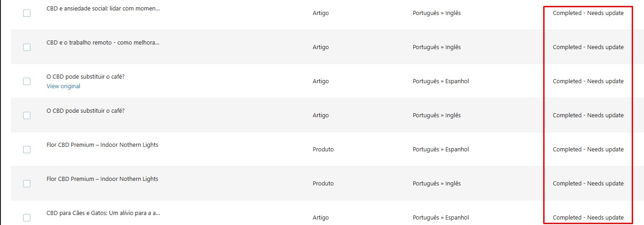Click the 'CBD e o trabalho remoto' title
This screenshot has height=225, width=644.
(103, 43)
